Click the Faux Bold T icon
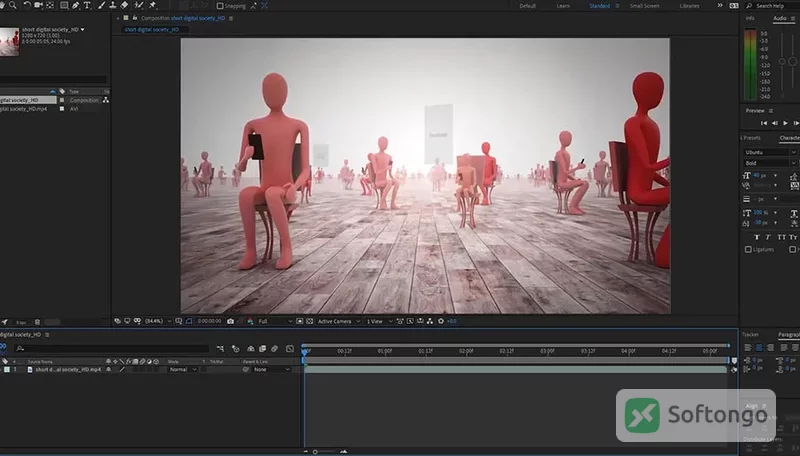The image size is (800, 456). point(756,237)
